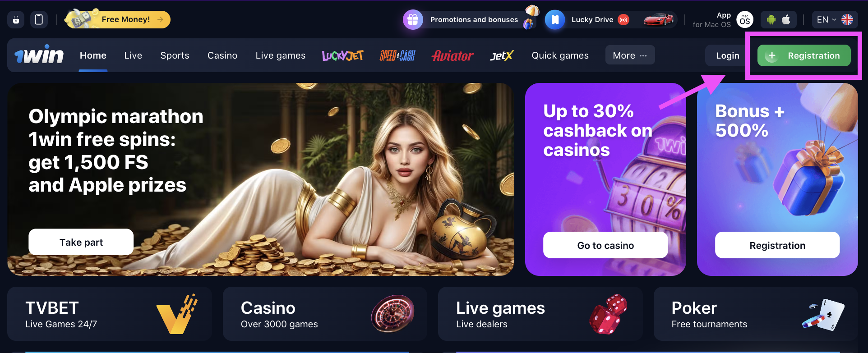Image resolution: width=868 pixels, height=353 pixels.
Task: Select the Sports tab
Action: (x=175, y=55)
